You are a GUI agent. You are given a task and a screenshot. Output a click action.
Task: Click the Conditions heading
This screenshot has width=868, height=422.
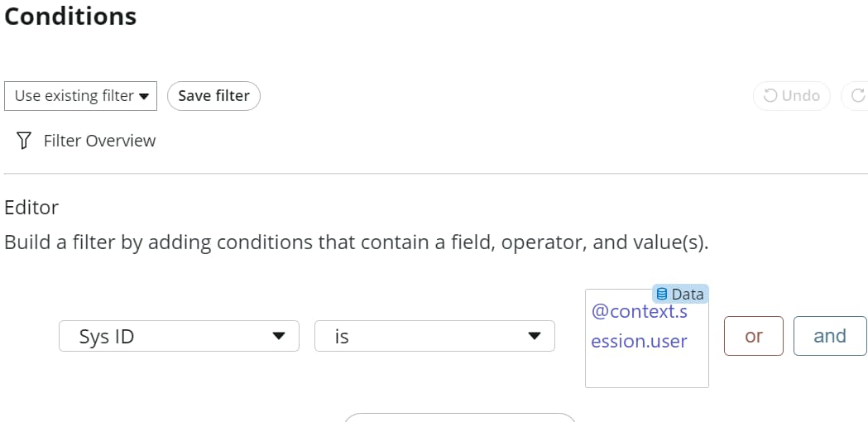click(70, 16)
